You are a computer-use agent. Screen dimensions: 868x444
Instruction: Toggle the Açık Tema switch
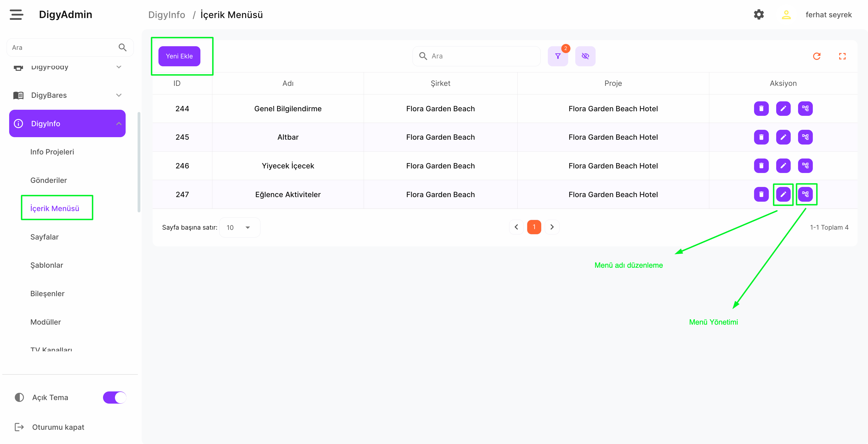pos(114,397)
